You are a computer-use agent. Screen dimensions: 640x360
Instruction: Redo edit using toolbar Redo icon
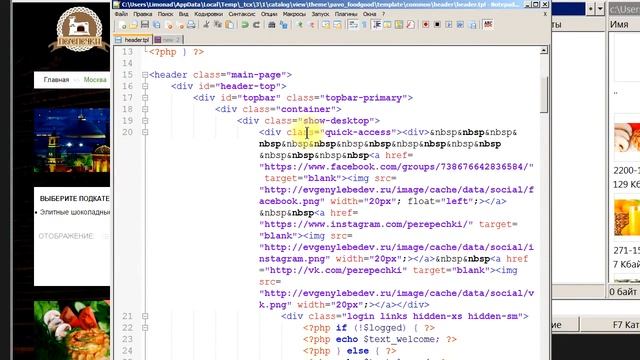pyautogui.click(x=256, y=25)
